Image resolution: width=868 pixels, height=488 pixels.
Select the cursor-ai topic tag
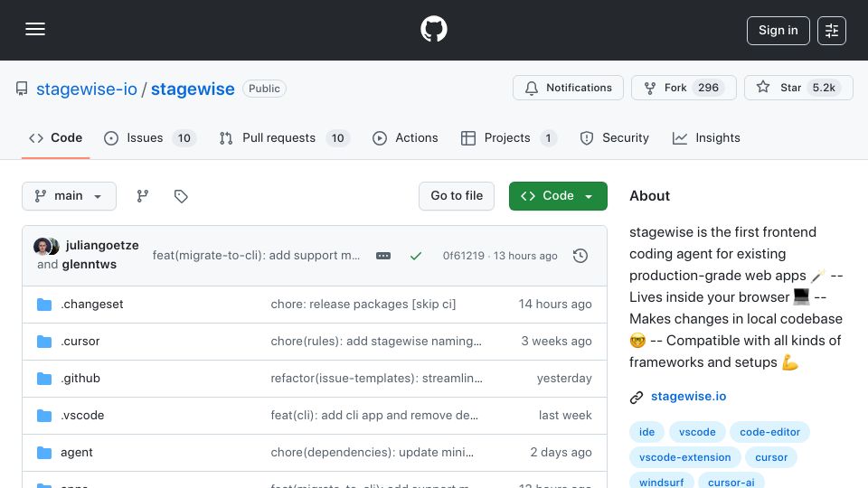(x=731, y=482)
